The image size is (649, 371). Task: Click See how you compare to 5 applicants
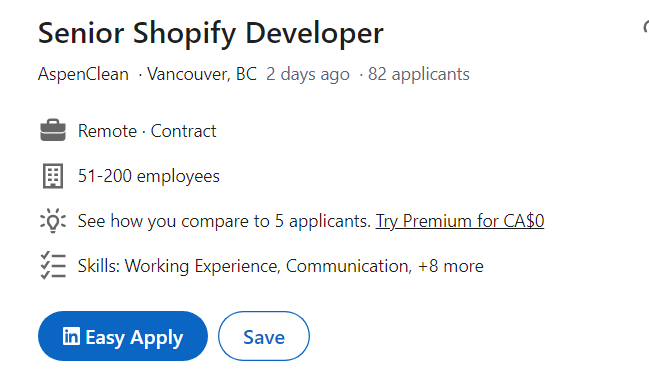224,221
